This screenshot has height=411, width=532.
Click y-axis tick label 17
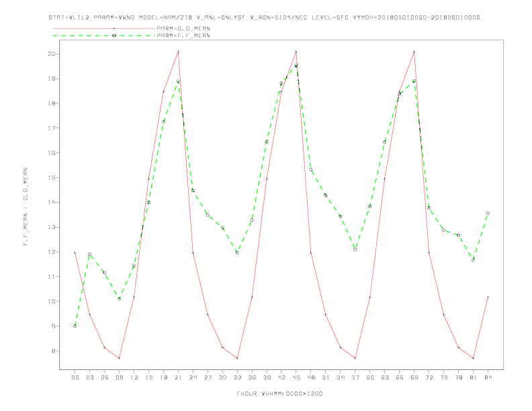coord(51,128)
